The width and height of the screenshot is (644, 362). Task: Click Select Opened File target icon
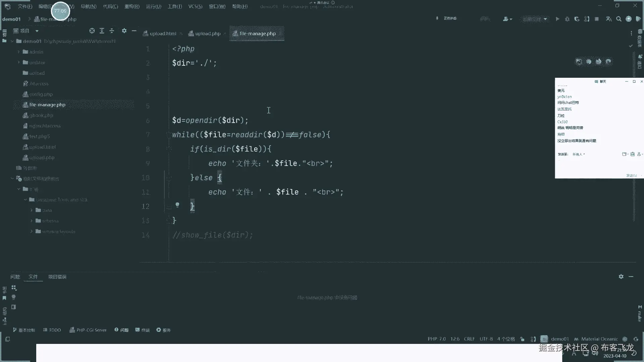(92, 31)
